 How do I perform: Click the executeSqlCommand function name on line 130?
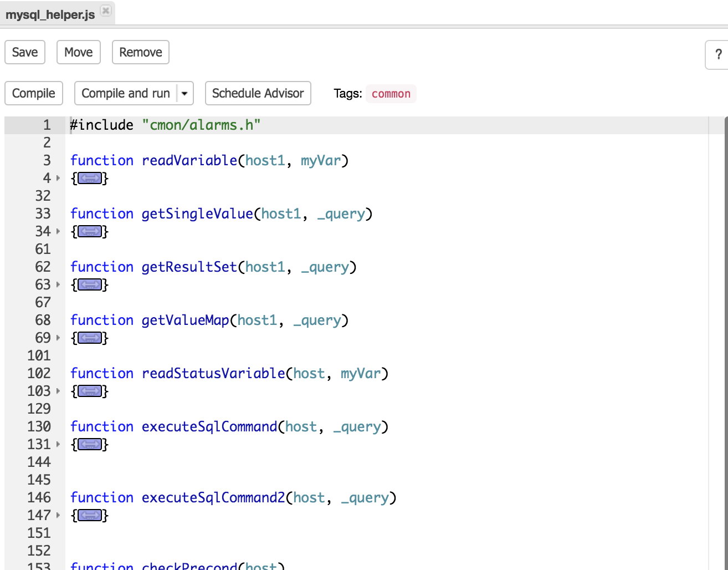(209, 426)
